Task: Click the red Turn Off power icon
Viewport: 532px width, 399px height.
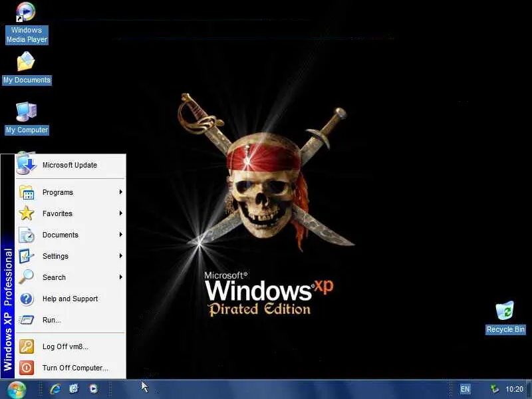Action: pos(27,368)
